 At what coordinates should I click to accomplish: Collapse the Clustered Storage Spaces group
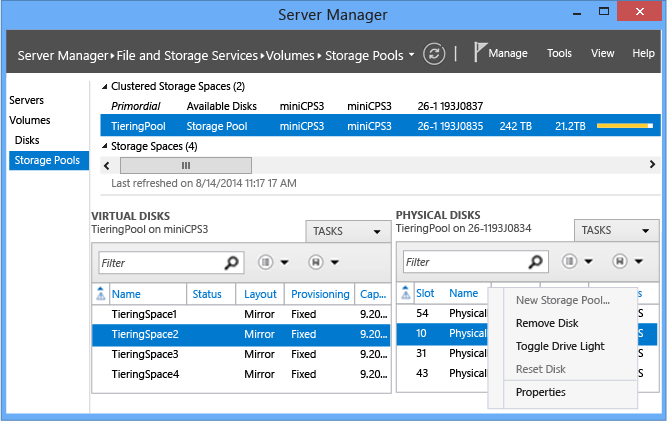tap(105, 87)
